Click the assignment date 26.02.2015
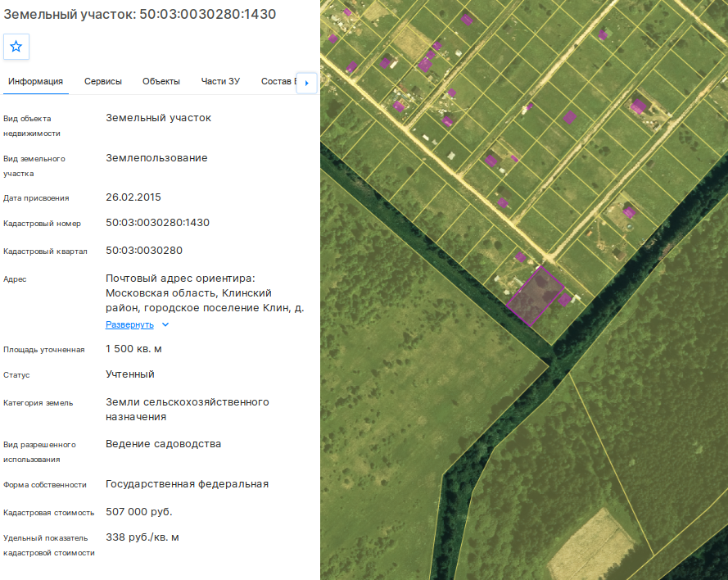 (133, 197)
